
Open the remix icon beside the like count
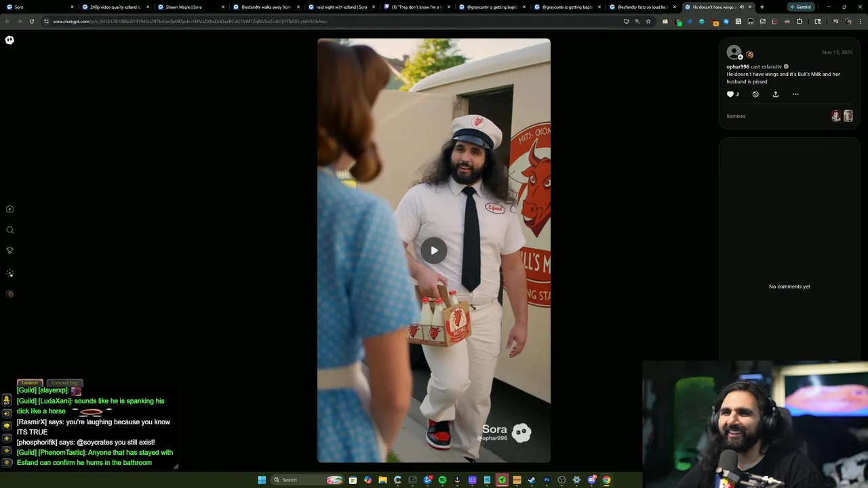click(755, 94)
